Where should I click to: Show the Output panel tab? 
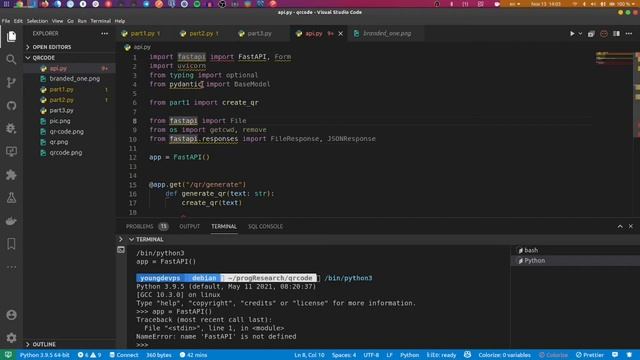tap(189, 227)
